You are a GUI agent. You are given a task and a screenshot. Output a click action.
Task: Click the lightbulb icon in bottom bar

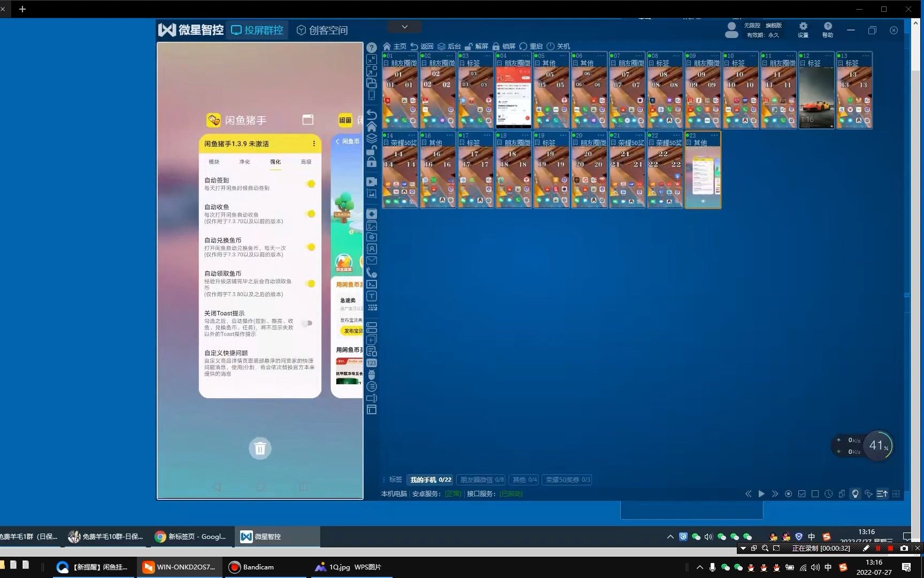click(x=855, y=494)
